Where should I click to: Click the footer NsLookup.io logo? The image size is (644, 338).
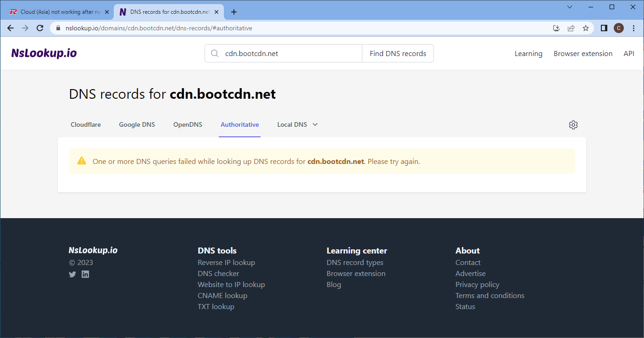coord(93,250)
